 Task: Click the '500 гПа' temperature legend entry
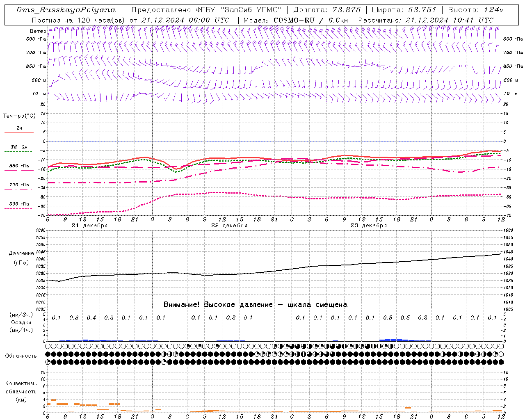(x=19, y=204)
